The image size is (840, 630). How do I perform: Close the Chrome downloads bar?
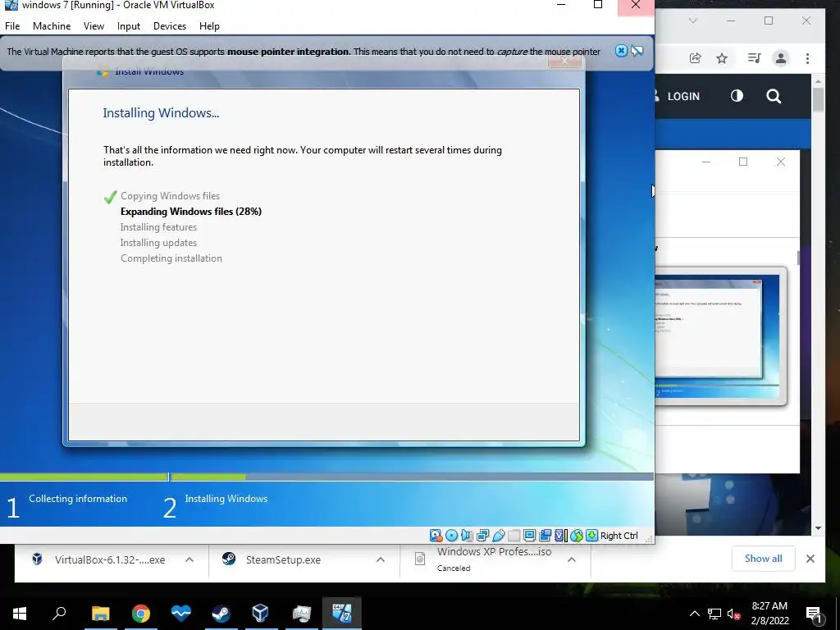[x=810, y=559]
